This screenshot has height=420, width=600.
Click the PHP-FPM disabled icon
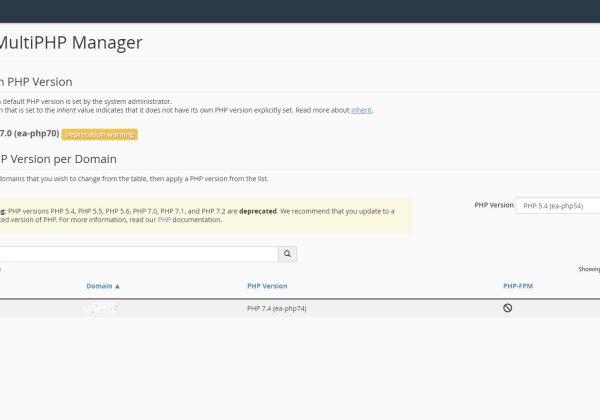coord(507,308)
